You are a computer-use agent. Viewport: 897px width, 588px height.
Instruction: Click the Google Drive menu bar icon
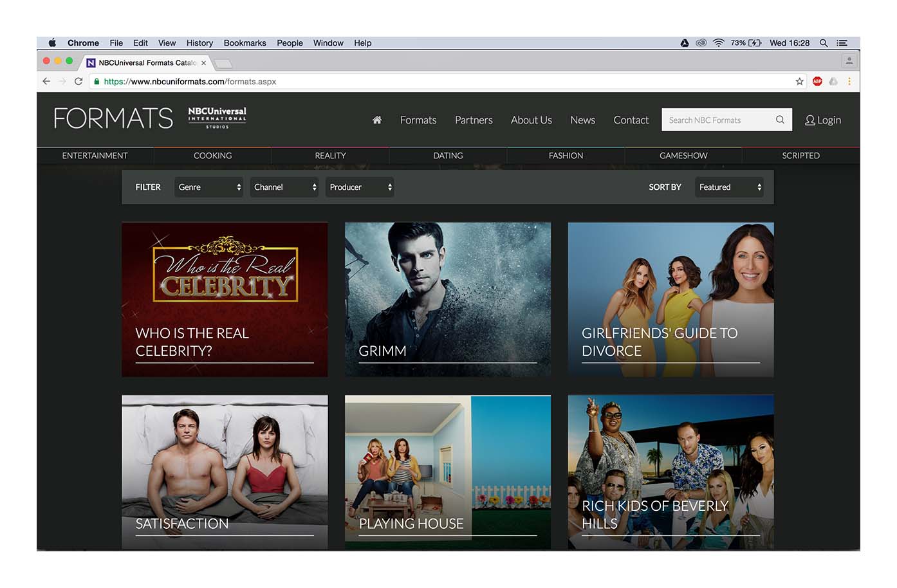[x=685, y=43]
